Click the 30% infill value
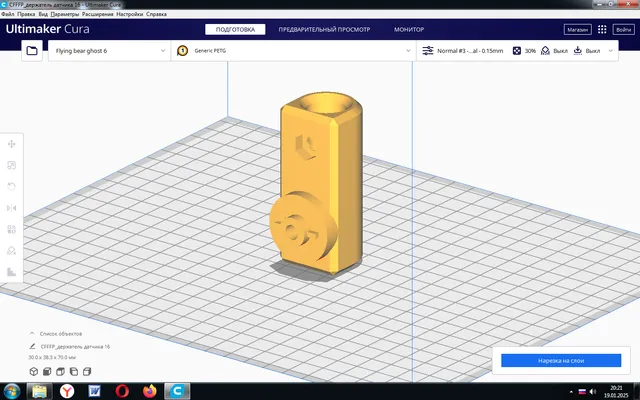Viewport: 640px width, 400px height. [x=530, y=51]
